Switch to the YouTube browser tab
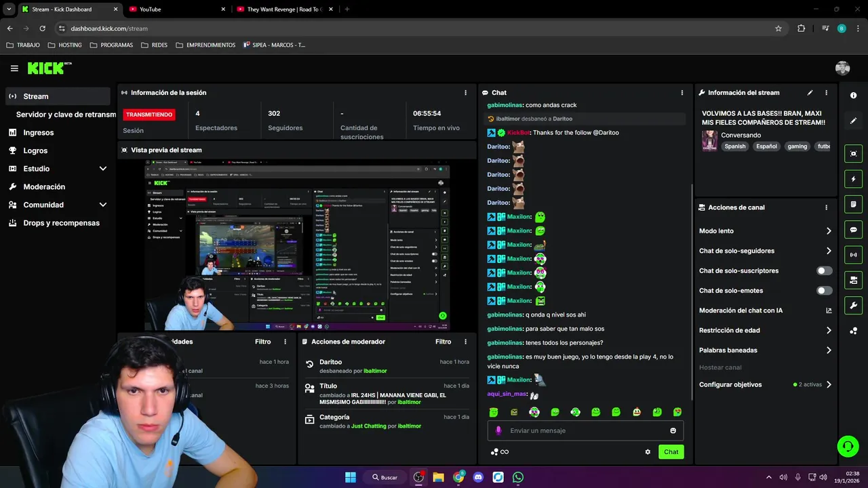This screenshot has width=868, height=488. pos(176,9)
